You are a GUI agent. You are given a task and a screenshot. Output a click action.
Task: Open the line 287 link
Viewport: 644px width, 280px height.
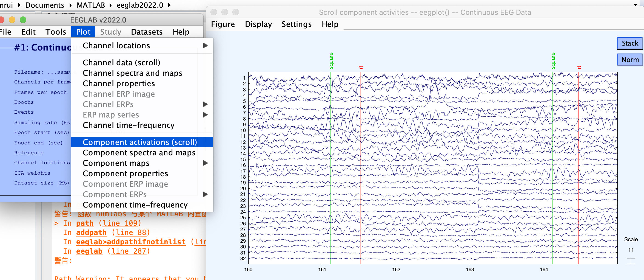(x=129, y=251)
